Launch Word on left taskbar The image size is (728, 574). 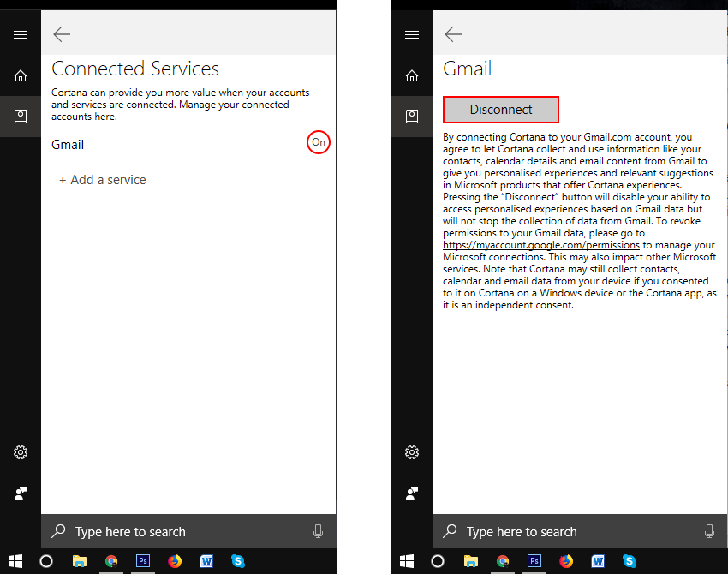206,561
